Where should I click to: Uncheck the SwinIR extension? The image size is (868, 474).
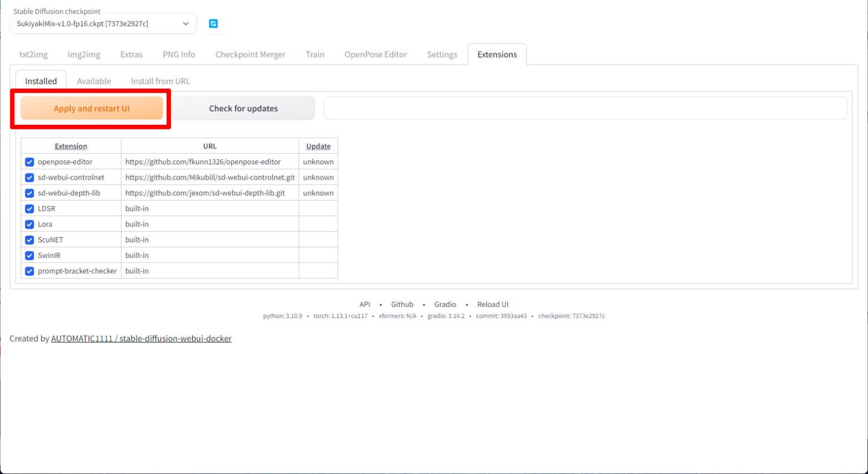click(30, 255)
